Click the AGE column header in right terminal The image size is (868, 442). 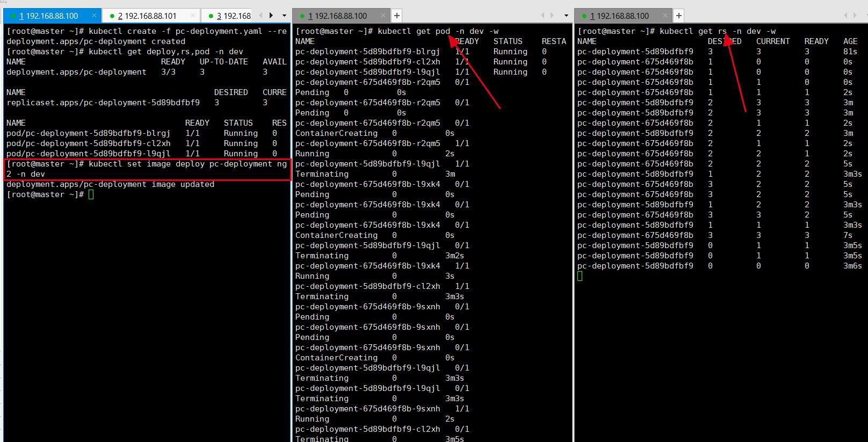point(850,41)
